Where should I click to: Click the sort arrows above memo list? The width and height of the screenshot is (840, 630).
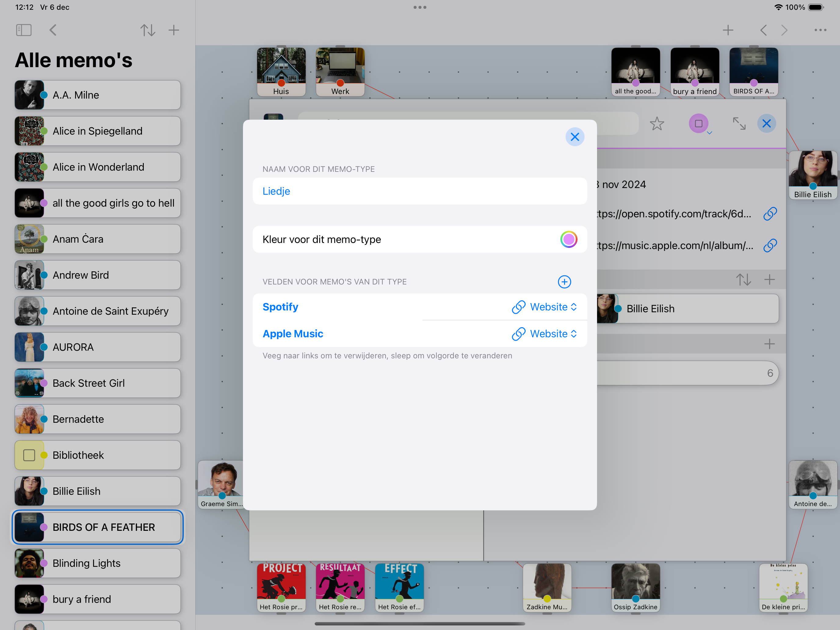pyautogui.click(x=148, y=30)
